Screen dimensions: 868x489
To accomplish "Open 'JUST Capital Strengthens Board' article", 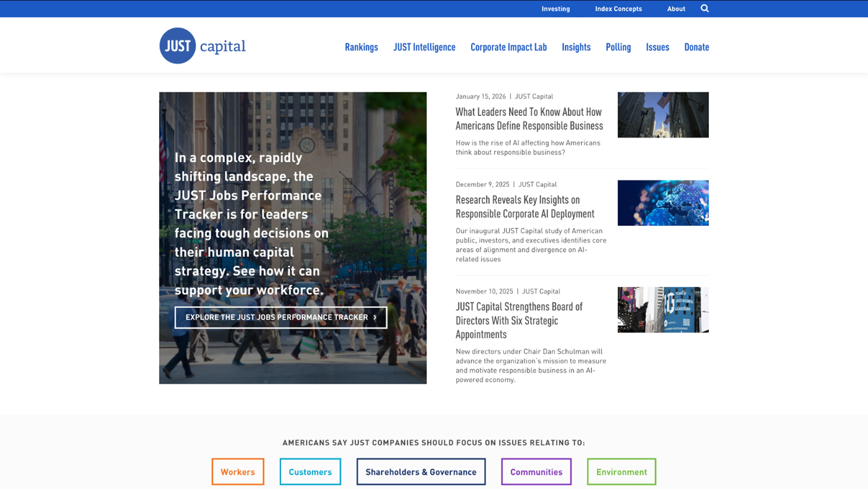I will point(519,320).
